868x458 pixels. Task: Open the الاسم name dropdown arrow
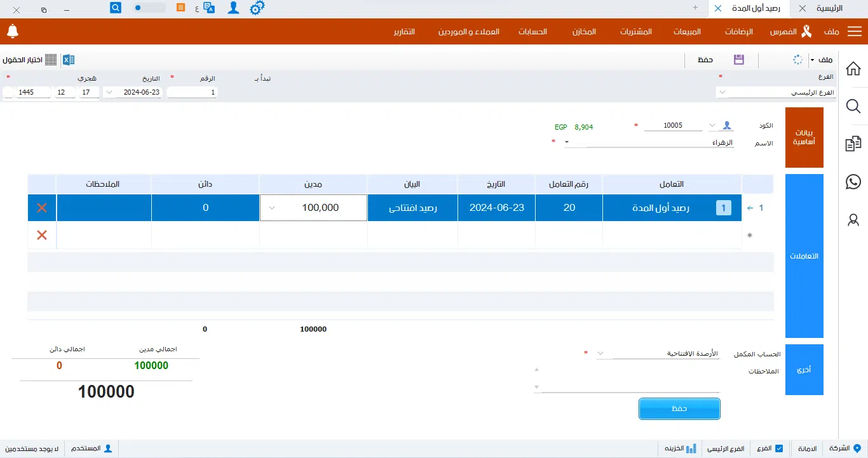click(567, 144)
